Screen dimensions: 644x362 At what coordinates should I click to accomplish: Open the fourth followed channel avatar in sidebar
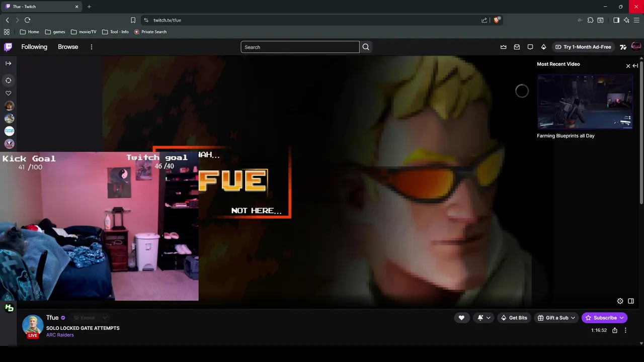click(x=9, y=144)
